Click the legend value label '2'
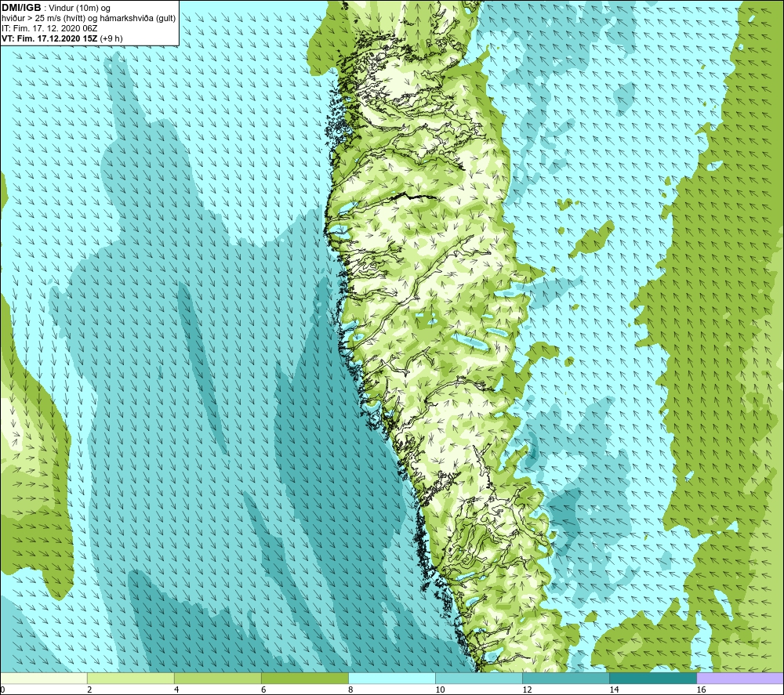This screenshot has height=695, width=784. click(89, 690)
